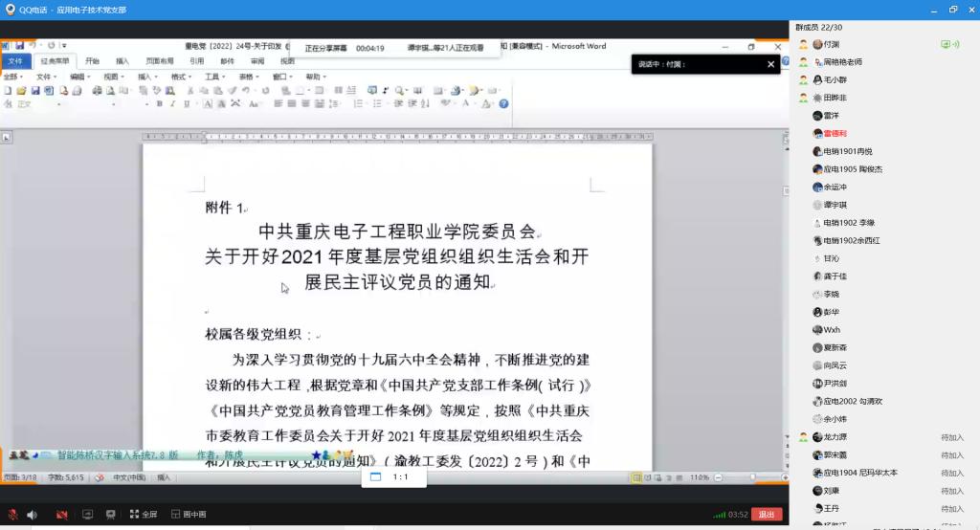Click the screen share icon

click(x=87, y=515)
